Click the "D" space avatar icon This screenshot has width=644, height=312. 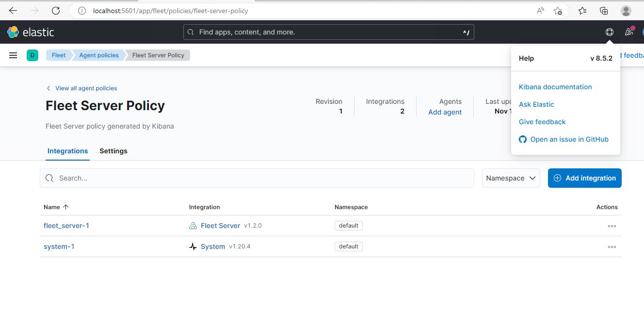(32, 55)
